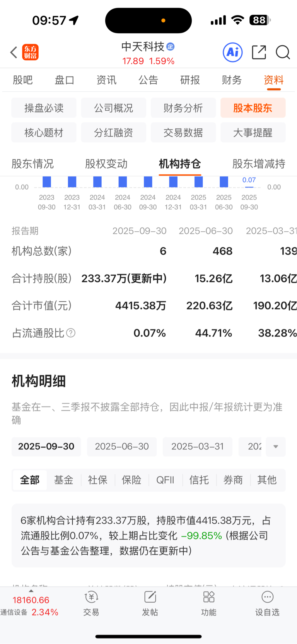Tap 44.71% float ratio cell
The height and width of the screenshot is (644, 297).
tap(213, 333)
